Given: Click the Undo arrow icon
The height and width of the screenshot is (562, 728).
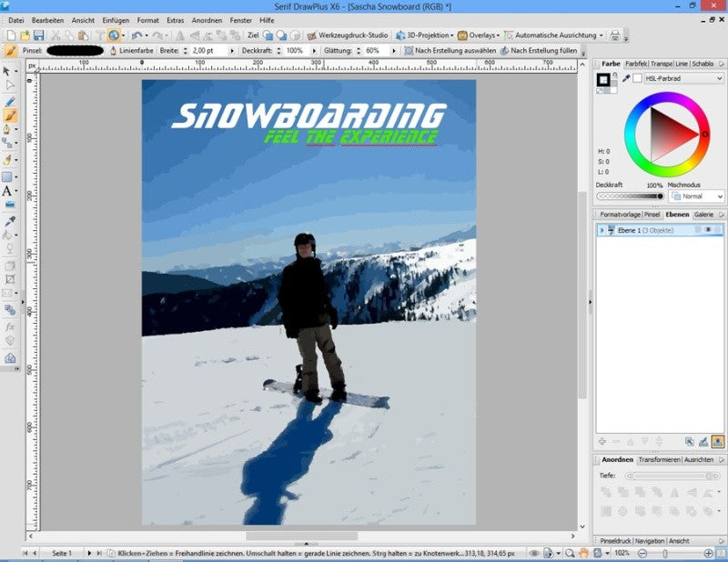Looking at the screenshot, I should [136, 35].
